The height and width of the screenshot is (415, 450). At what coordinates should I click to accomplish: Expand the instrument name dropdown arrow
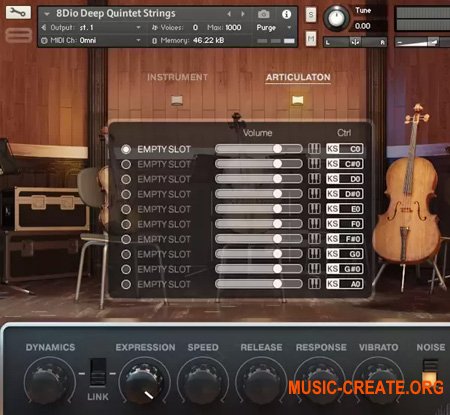(47, 14)
